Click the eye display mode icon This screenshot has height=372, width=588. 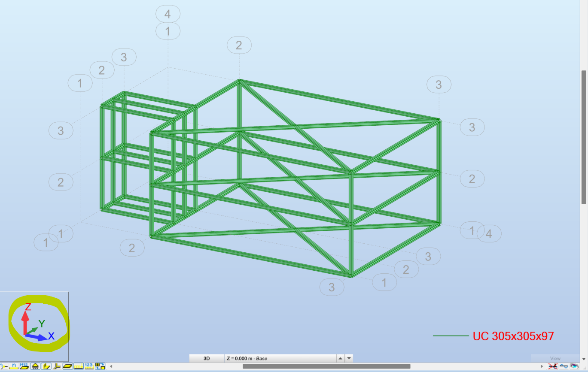pos(574,366)
